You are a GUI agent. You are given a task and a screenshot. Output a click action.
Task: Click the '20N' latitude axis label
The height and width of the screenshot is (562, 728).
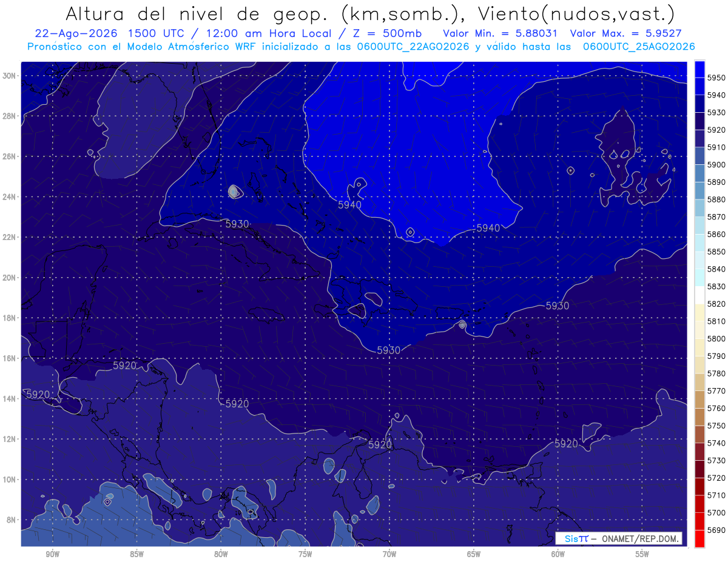pyautogui.click(x=8, y=278)
